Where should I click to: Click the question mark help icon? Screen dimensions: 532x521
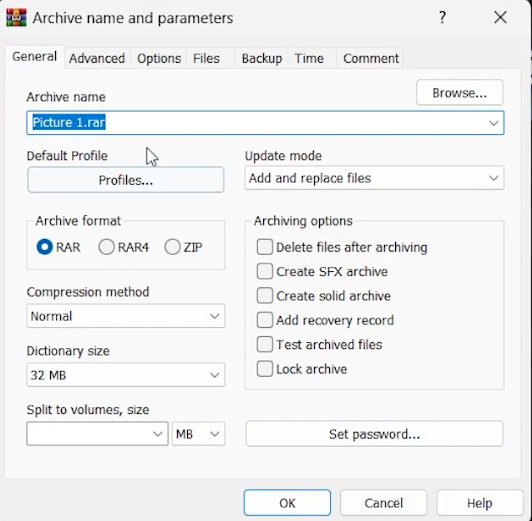(442, 17)
